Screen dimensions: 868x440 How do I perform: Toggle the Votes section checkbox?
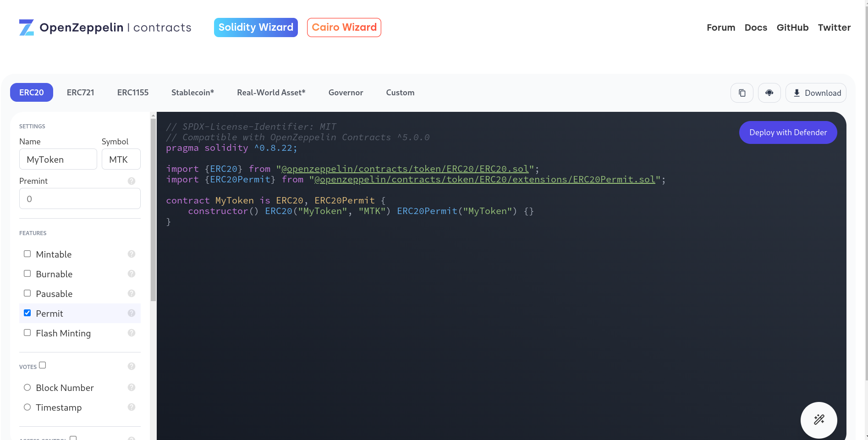(43, 365)
